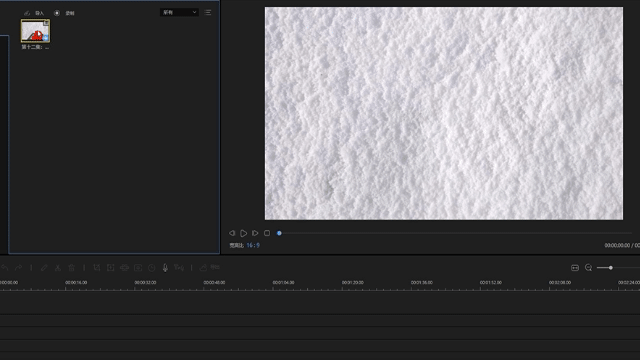640x360 pixels.
Task: Start voiceover with the microphone icon
Action: (165, 268)
